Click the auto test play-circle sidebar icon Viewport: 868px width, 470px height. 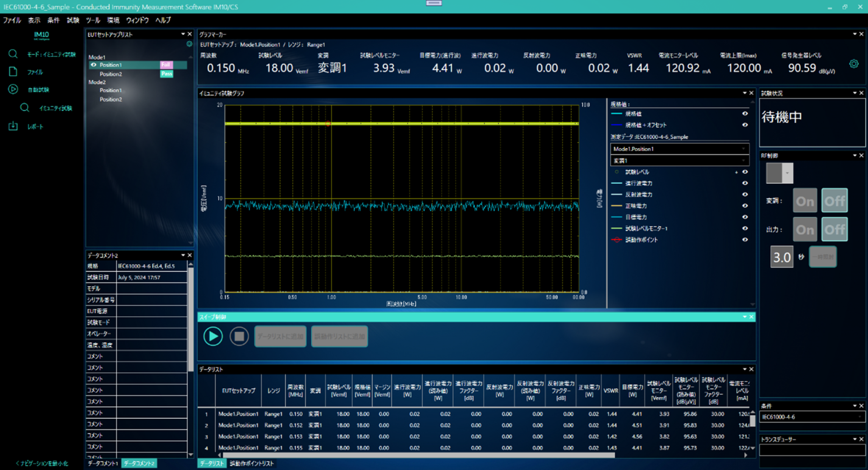coord(13,89)
